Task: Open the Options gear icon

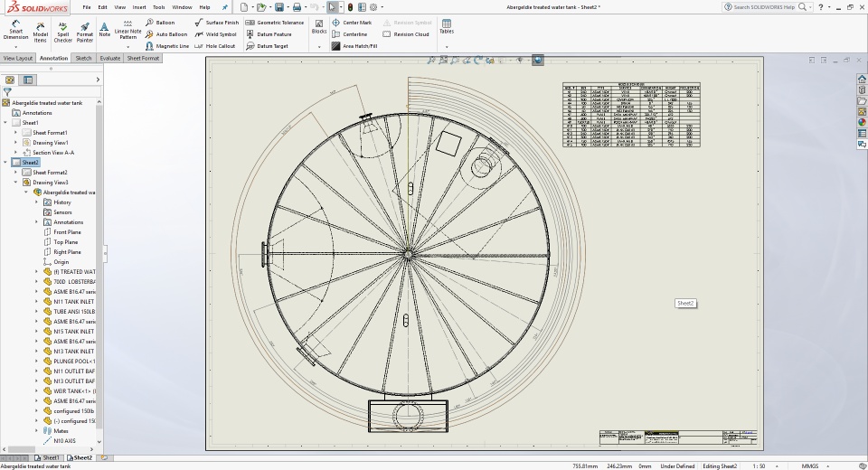Action: [373, 7]
